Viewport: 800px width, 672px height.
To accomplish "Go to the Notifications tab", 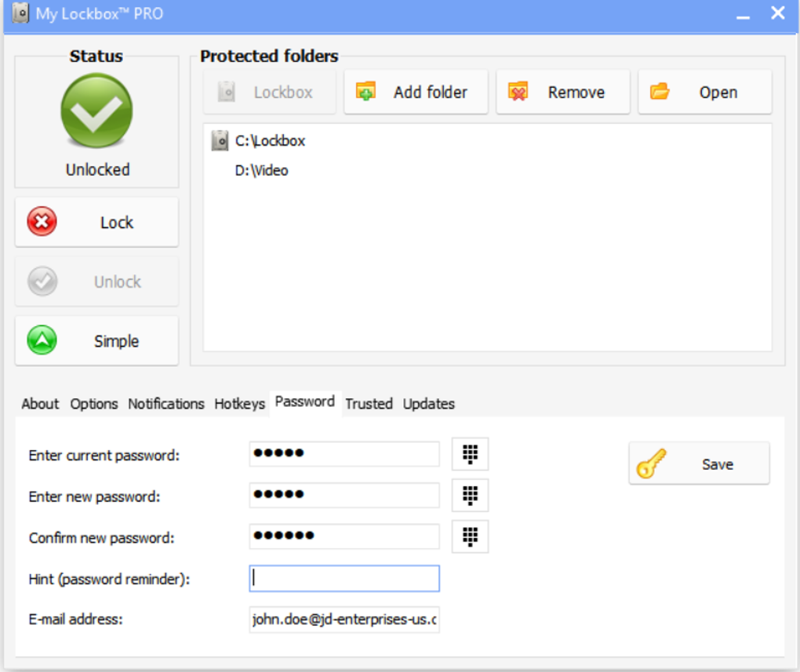I will [165, 404].
